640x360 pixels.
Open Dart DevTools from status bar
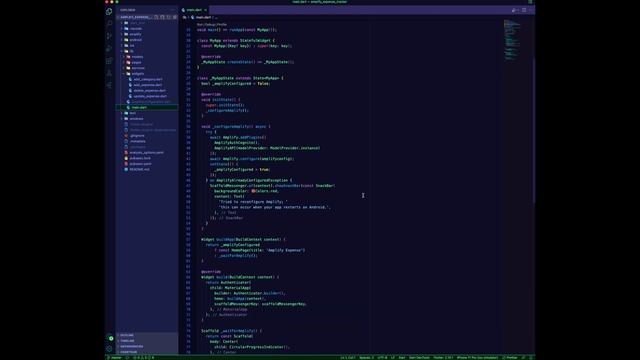(420, 358)
